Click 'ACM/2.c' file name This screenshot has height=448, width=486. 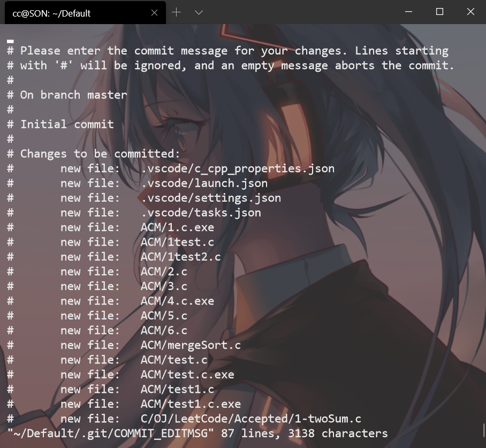pos(164,271)
